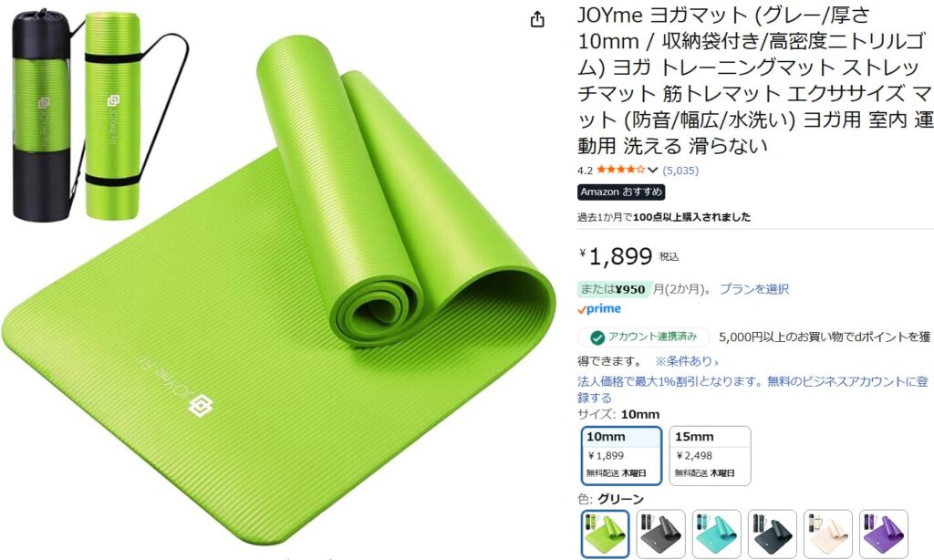Click the green account-linked checkmark icon

click(597, 337)
